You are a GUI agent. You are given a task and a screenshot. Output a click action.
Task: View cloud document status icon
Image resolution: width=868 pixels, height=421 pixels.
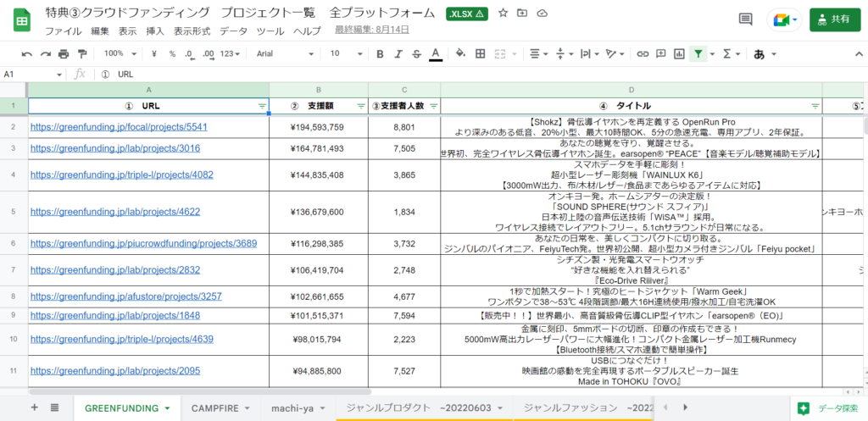542,13
